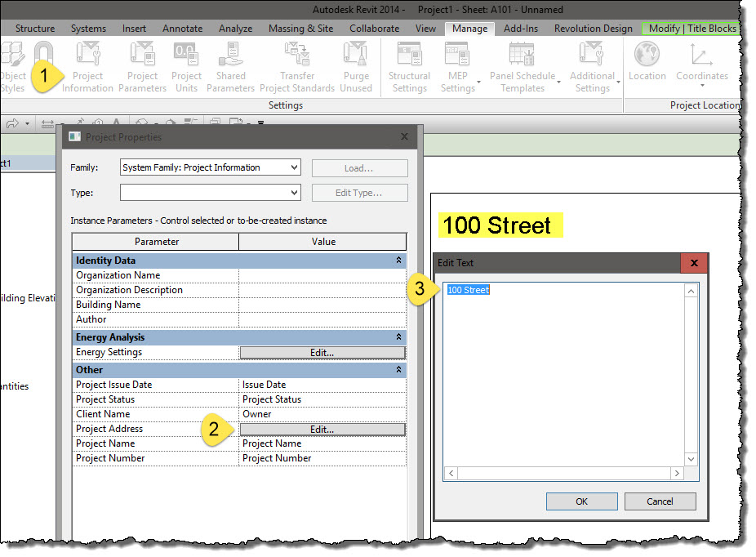Expand Panel Schedule Templates dropdown arrow
This screenshot has height=557, width=756.
point(558,82)
